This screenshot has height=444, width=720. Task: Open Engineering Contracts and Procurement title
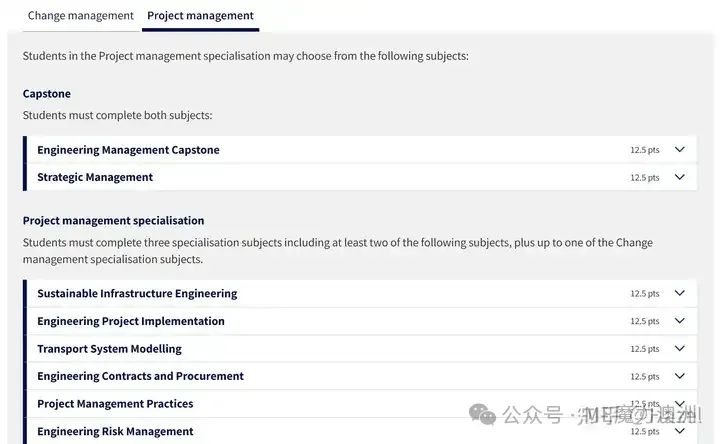tap(141, 376)
